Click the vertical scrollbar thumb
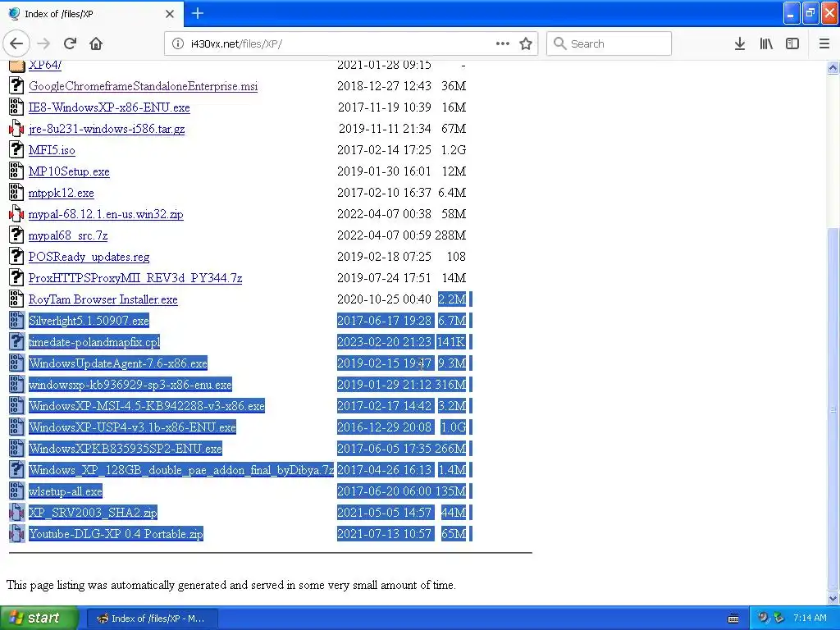The width and height of the screenshot is (840, 630). tap(833, 409)
